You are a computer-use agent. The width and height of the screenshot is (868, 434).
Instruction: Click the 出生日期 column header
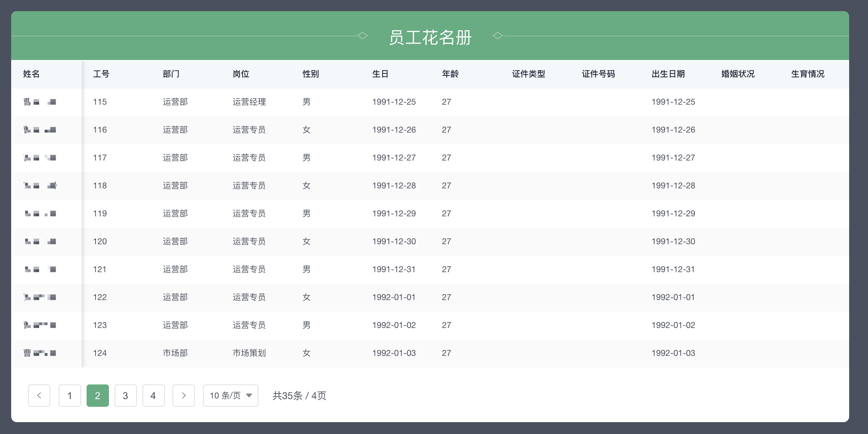[668, 74]
